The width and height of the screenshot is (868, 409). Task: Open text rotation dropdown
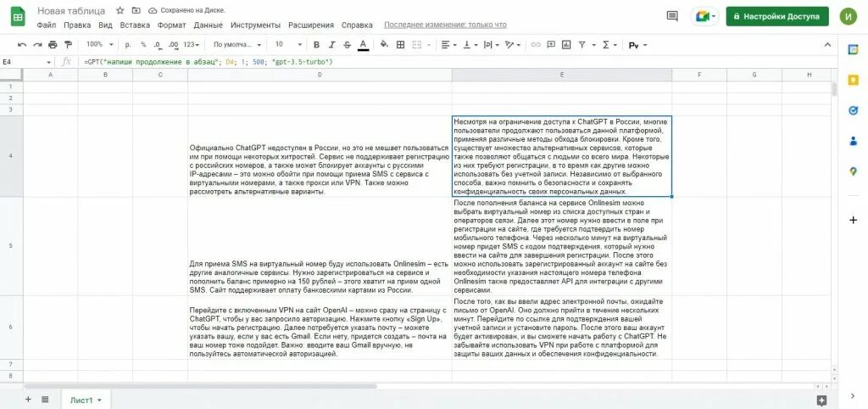pyautogui.click(x=513, y=44)
